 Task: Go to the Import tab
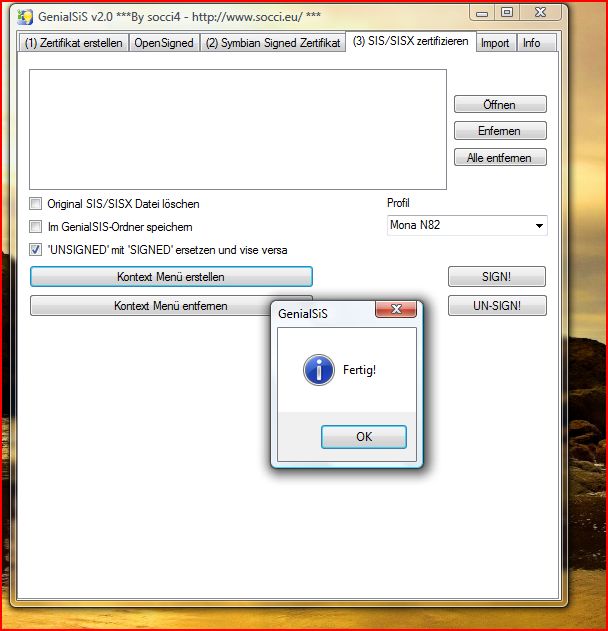coord(495,43)
